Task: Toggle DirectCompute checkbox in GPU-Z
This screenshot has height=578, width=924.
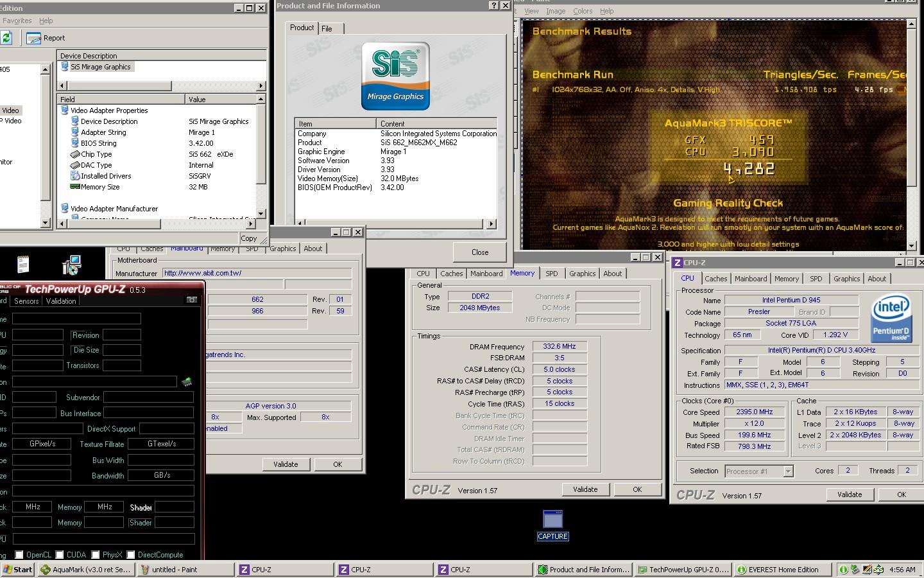Action: (131, 555)
